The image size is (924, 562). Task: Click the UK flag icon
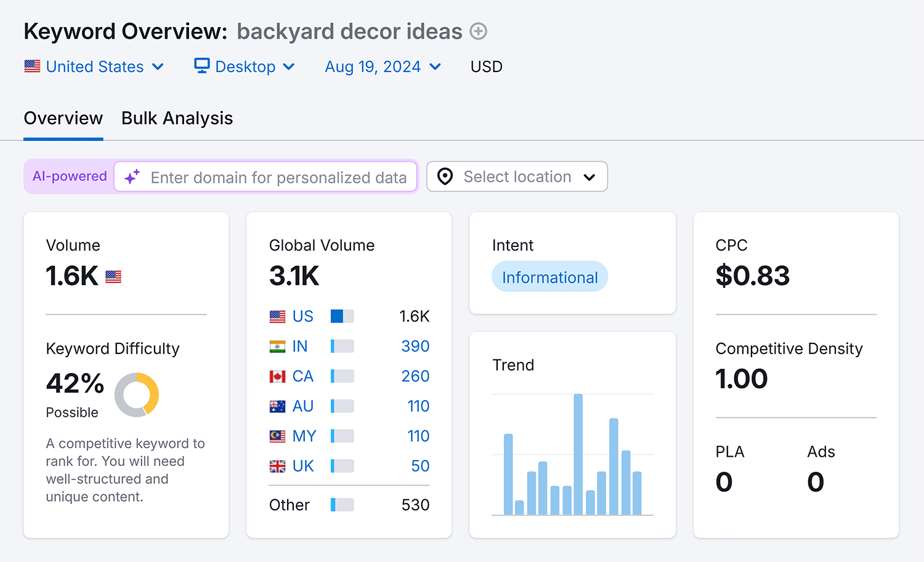277,466
